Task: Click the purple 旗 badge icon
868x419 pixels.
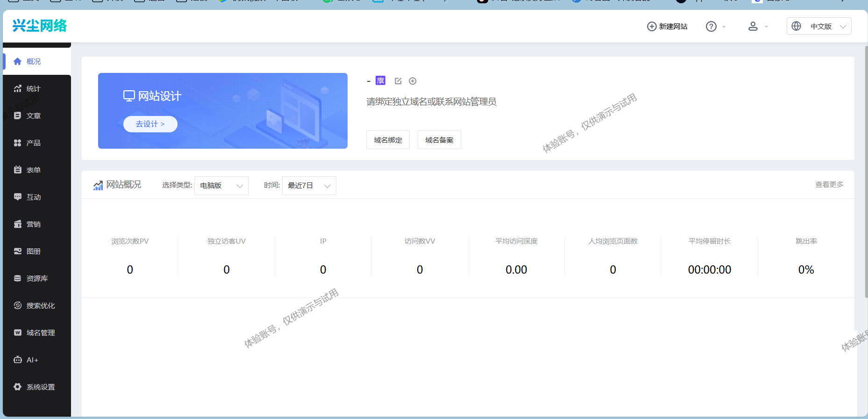Action: click(381, 80)
